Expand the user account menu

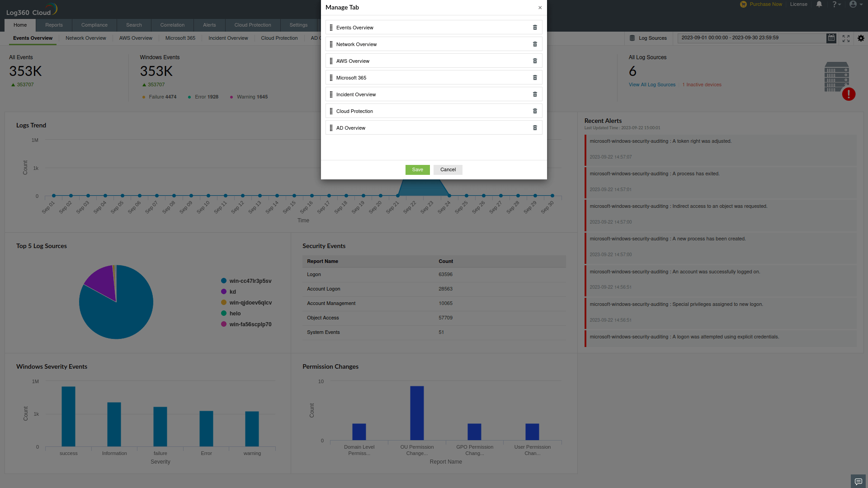(x=855, y=5)
